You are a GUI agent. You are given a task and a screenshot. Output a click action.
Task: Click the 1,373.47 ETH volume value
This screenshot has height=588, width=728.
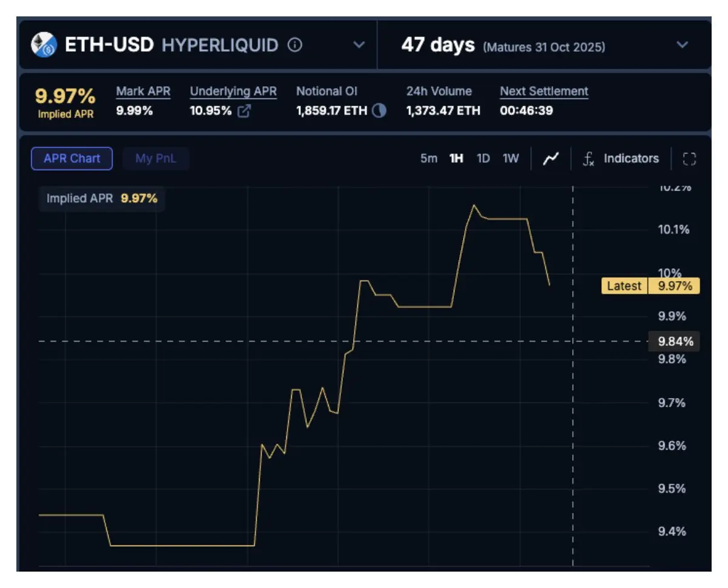point(443,111)
